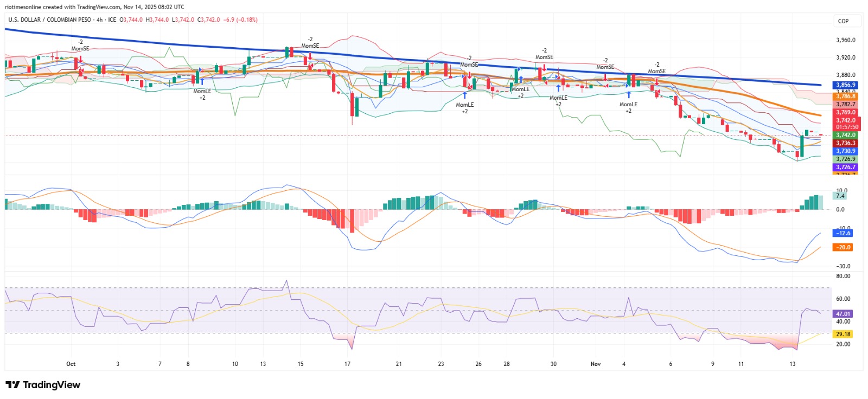The width and height of the screenshot is (868, 399).
Task: Click the MomLE +2 signal label near Oct 8
Action: click(x=202, y=94)
